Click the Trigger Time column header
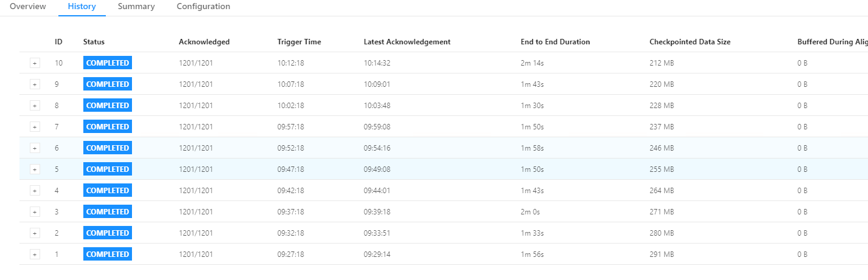868x280 pixels. point(299,42)
